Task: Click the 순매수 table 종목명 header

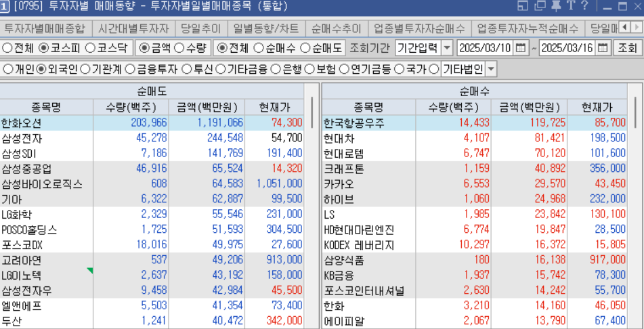Action: [x=368, y=108]
